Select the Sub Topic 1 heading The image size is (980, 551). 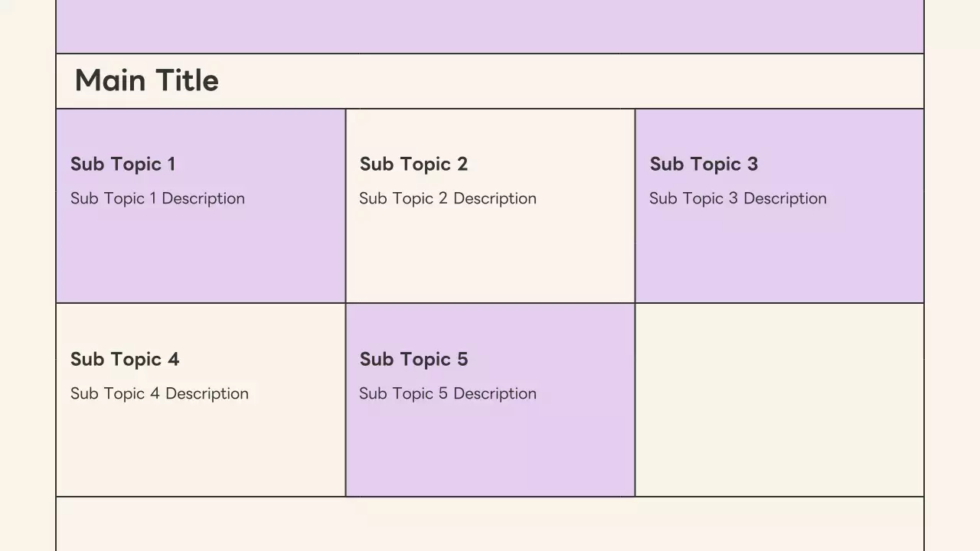[x=122, y=164]
